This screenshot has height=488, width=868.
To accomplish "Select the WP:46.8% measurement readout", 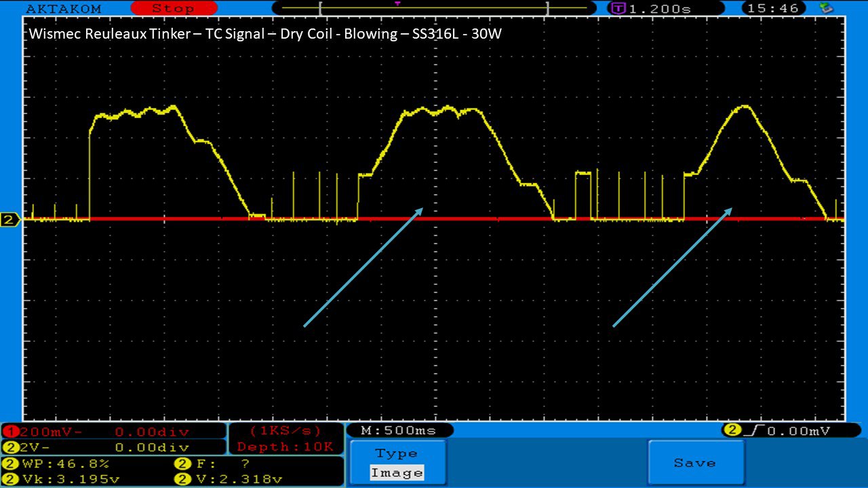I will pyautogui.click(x=57, y=464).
